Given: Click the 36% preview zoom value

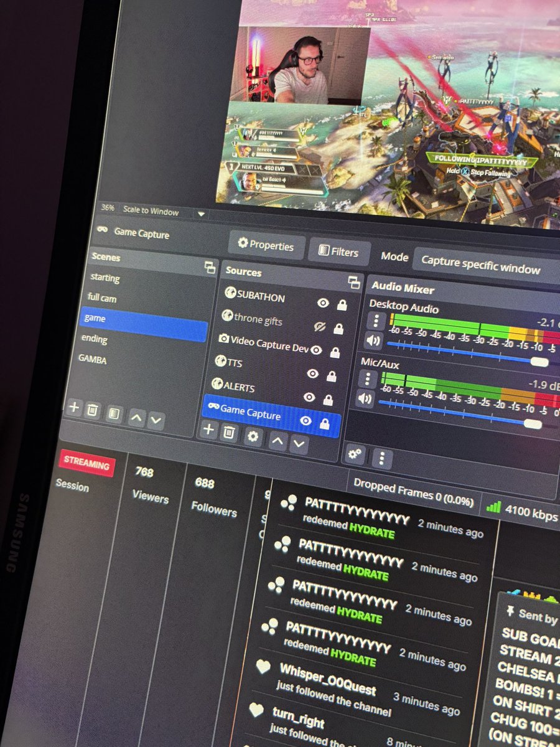Looking at the screenshot, I should [x=108, y=208].
